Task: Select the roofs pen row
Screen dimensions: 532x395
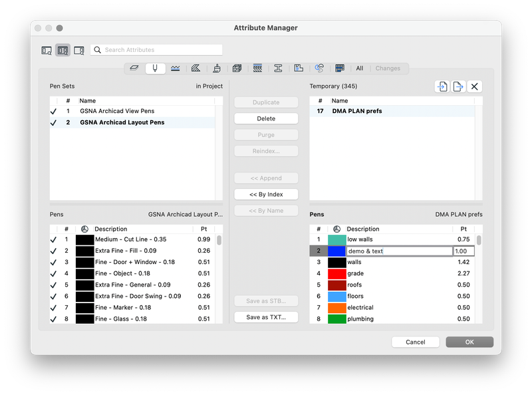Action: (392, 285)
